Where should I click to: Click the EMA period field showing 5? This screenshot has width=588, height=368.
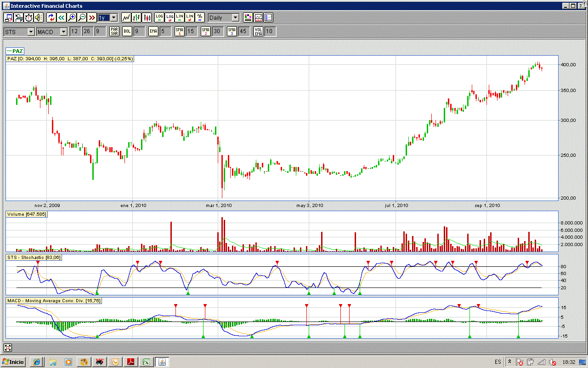pos(164,31)
